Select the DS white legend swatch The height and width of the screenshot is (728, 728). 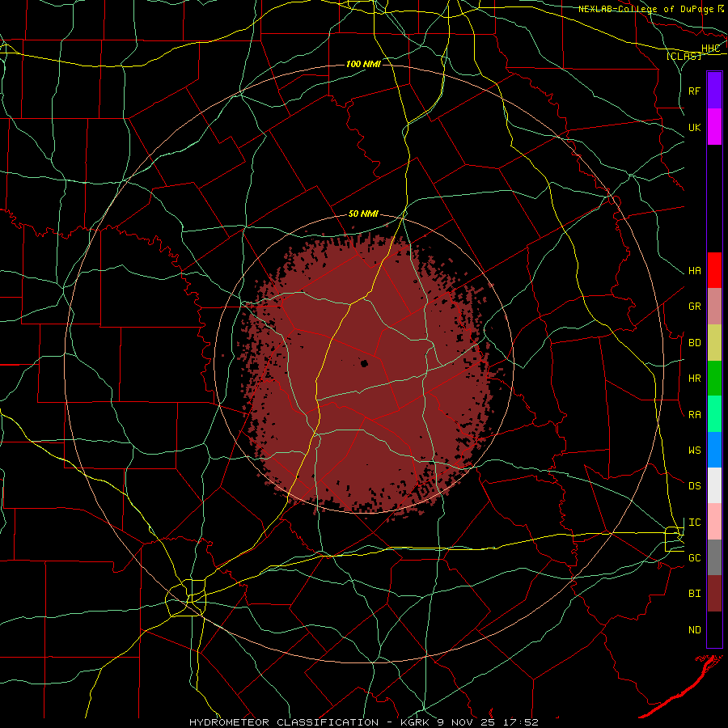click(x=714, y=485)
